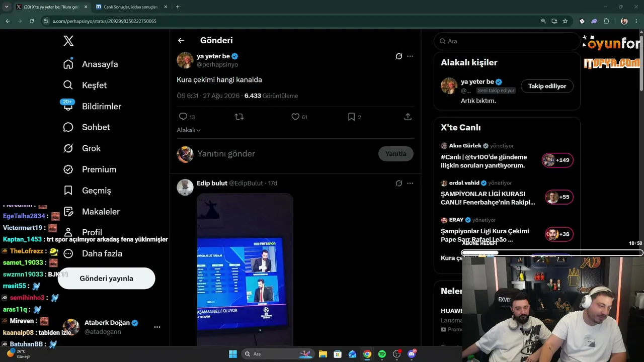644x362 pixels.
Task: Go to Anasayfa home page
Action: (x=91, y=64)
